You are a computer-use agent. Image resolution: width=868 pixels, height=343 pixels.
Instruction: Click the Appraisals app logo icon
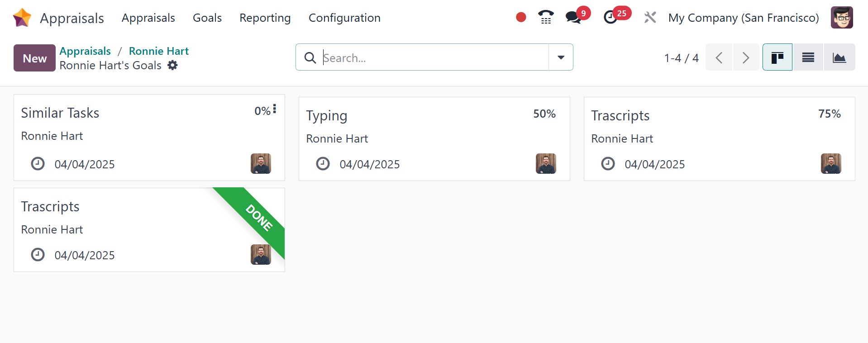[x=22, y=18]
